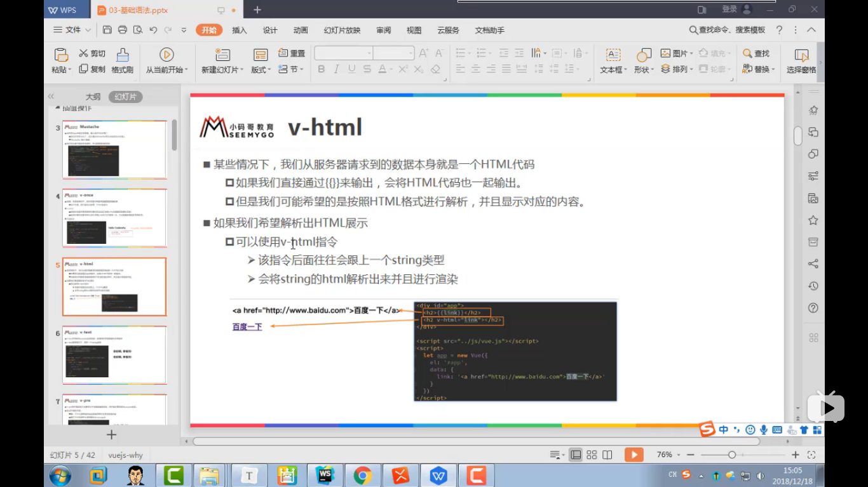Insert a Text Box (文本框)

tap(613, 61)
